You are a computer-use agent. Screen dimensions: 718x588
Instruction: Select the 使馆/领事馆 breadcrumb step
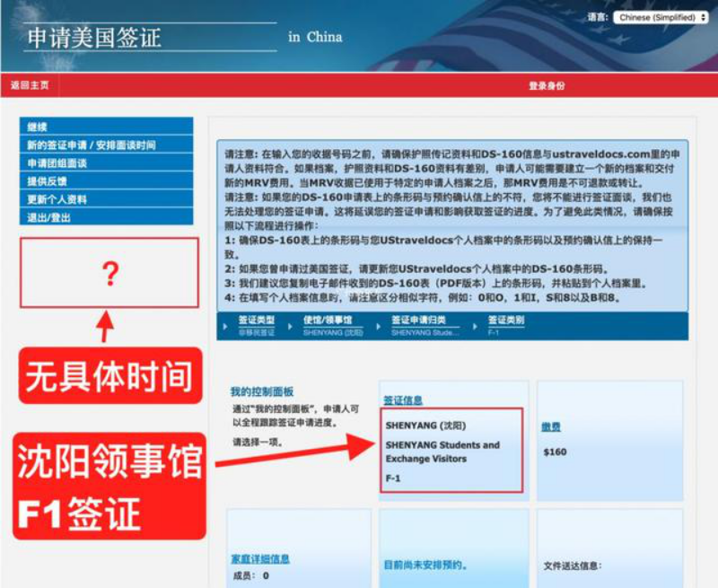point(327,320)
